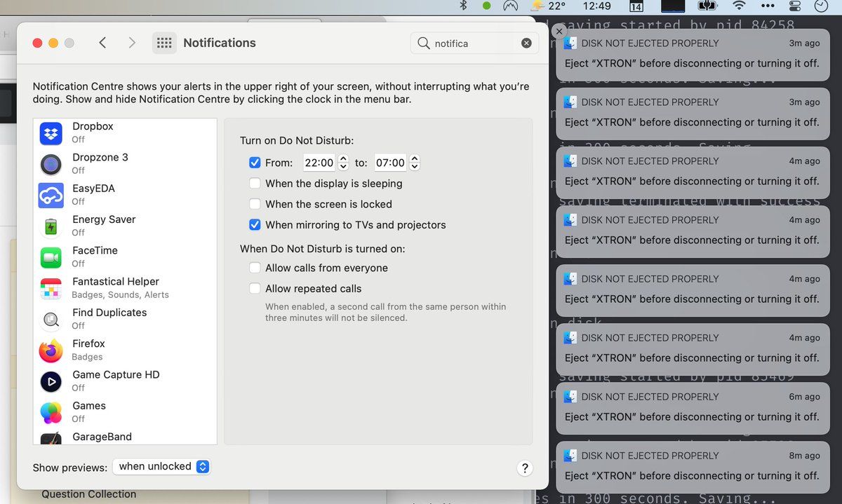Choose the Firefox icon in the list
This screenshot has height=504, width=842.
coord(51,350)
